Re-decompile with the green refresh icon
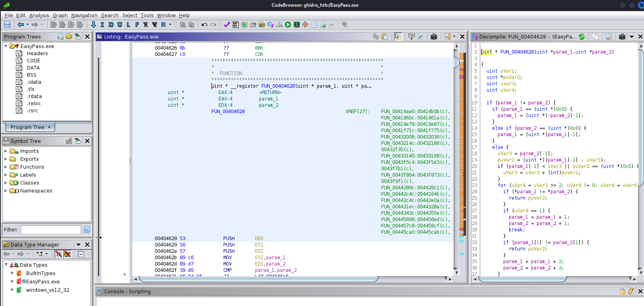The width and height of the screenshot is (644, 306). tap(582, 37)
